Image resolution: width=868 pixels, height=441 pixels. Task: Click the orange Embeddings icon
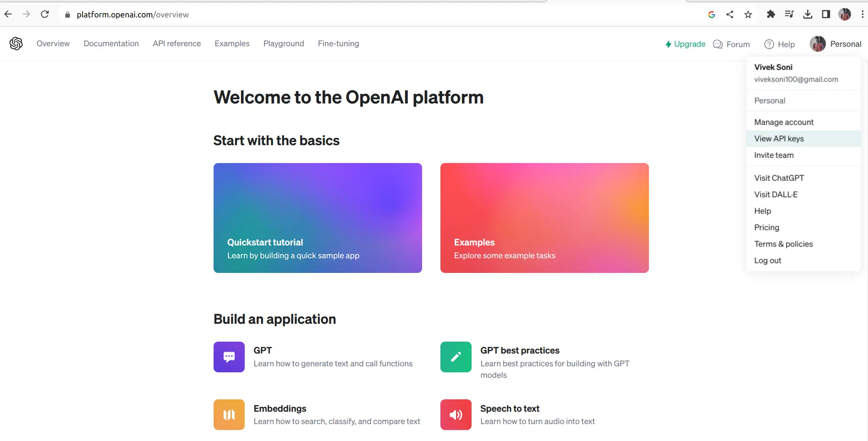pyautogui.click(x=229, y=414)
